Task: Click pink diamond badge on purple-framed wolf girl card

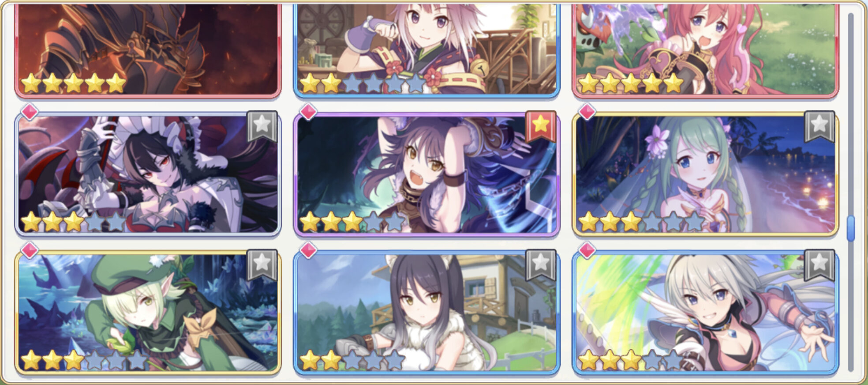Action: pos(308,112)
